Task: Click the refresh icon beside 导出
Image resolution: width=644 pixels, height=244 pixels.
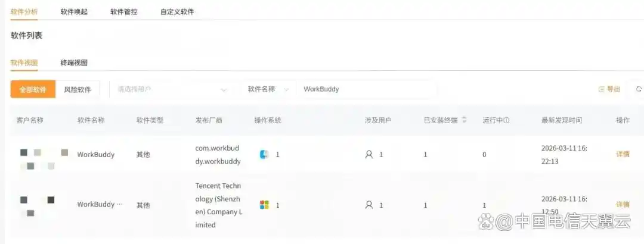Action: click(639, 89)
